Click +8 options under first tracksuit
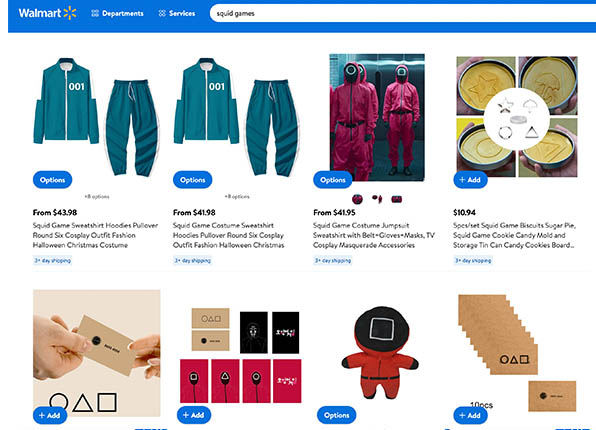The height and width of the screenshot is (430, 596). (97, 197)
